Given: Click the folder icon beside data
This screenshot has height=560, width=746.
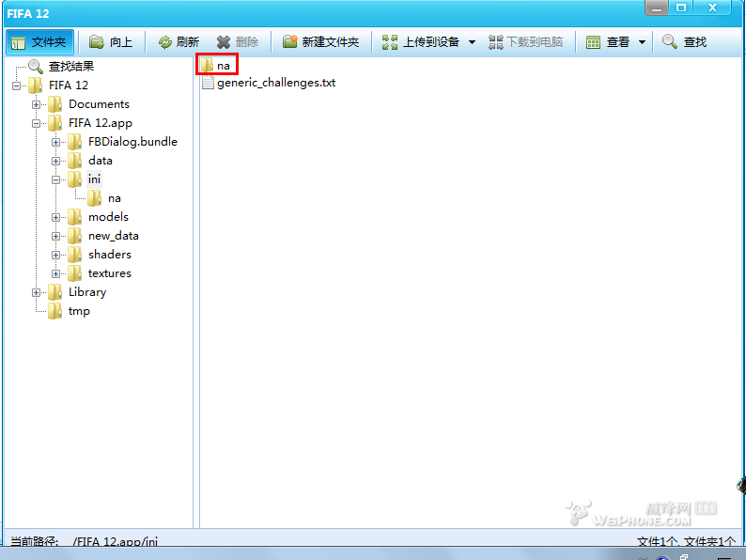Looking at the screenshot, I should pyautogui.click(x=74, y=161).
